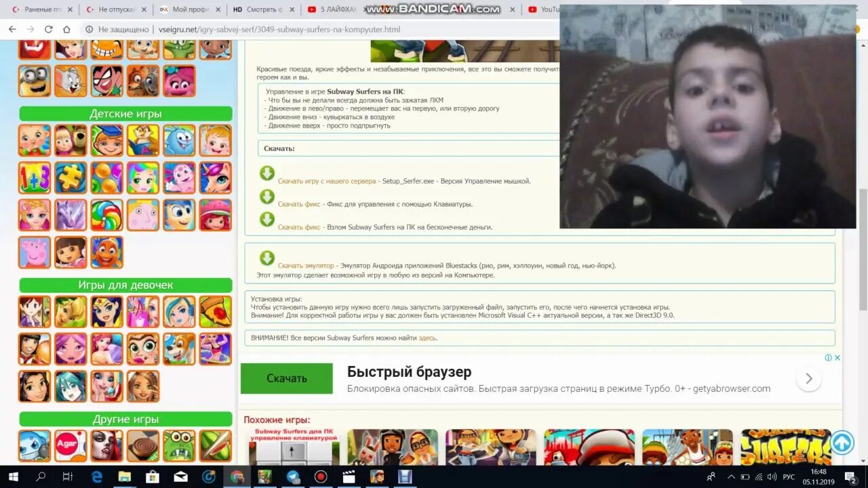Open the Nemo clownfish game icon

[107, 252]
